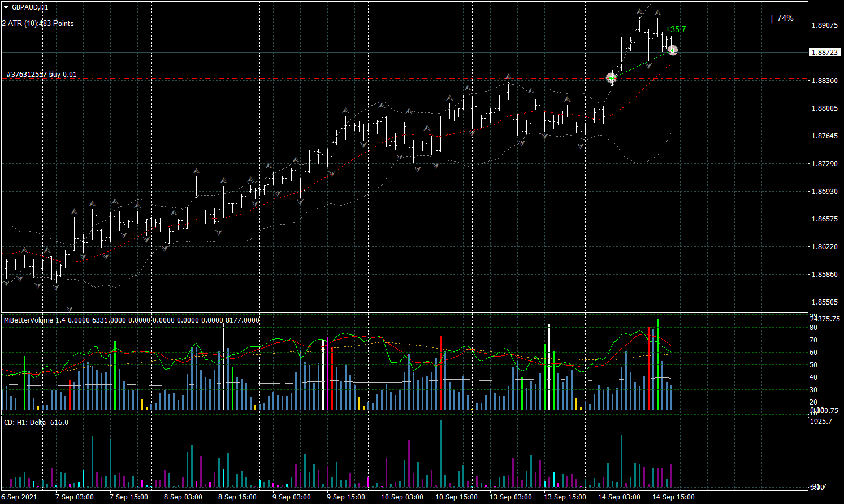Image resolution: width=844 pixels, height=504 pixels.
Task: Click the 1.86220 price axis value
Action: 825,247
